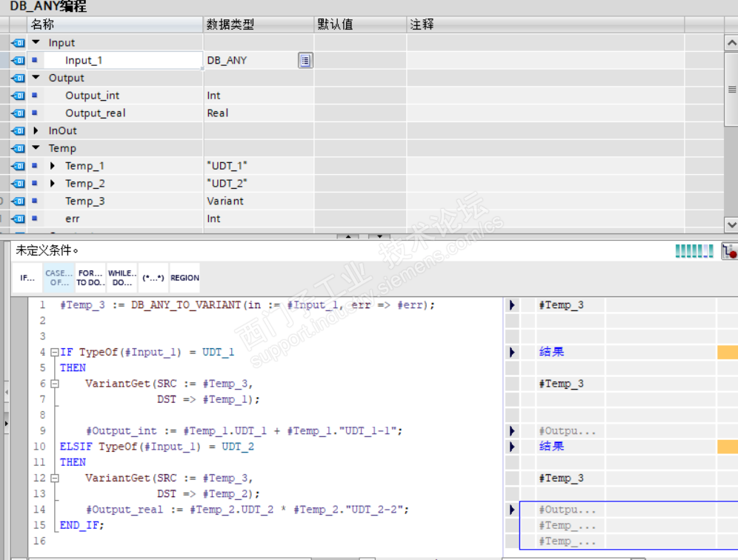
Task: Click the Temp_2 row interface icon
Action: [18, 183]
